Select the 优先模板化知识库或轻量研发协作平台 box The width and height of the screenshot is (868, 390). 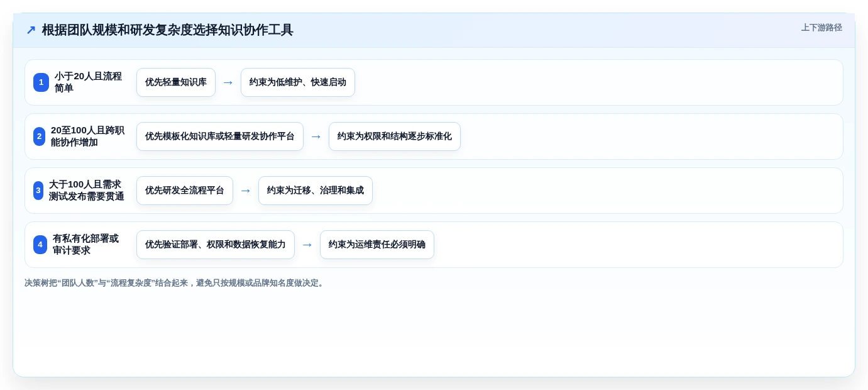click(220, 136)
